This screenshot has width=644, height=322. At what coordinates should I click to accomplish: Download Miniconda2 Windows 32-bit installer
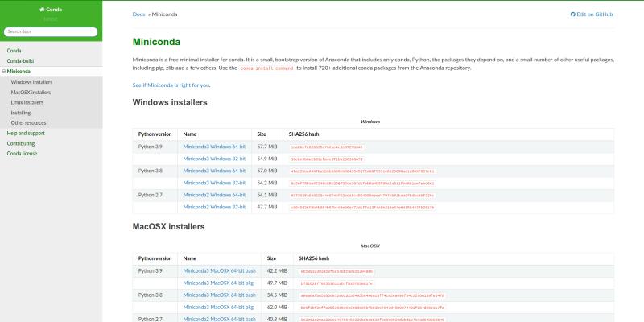pos(214,207)
